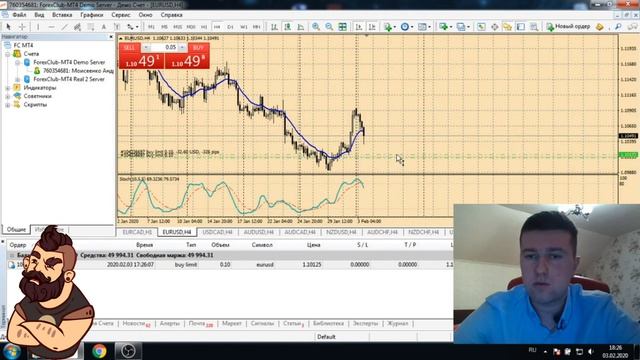Increase the lot volume arrow
Image resolution: width=640 pixels, height=360 pixels.
[182, 48]
